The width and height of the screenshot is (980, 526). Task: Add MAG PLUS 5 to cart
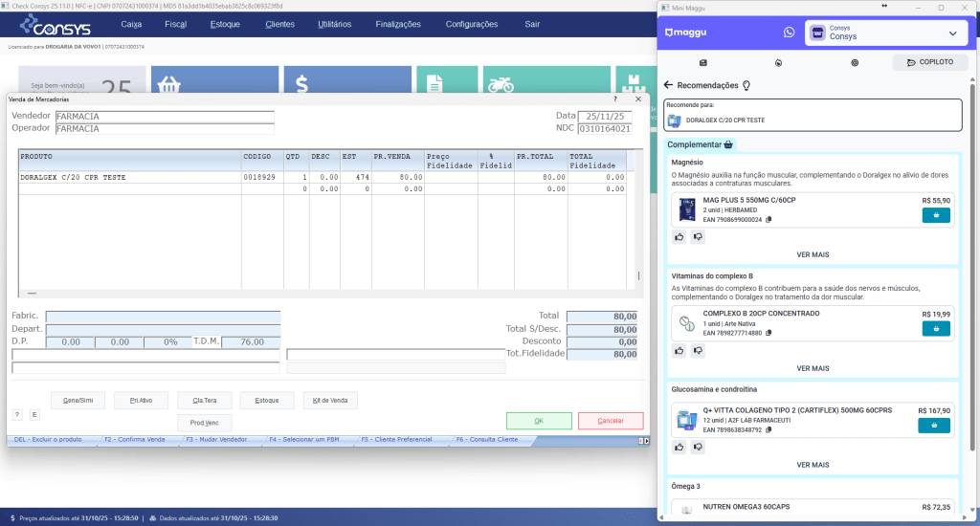point(936,215)
